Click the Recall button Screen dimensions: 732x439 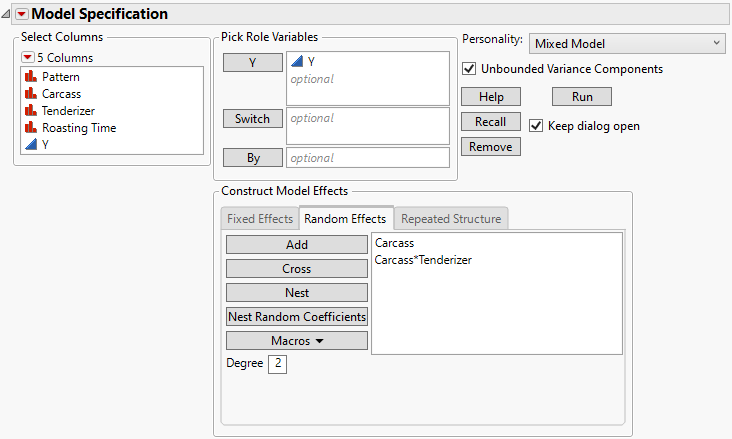(x=491, y=121)
